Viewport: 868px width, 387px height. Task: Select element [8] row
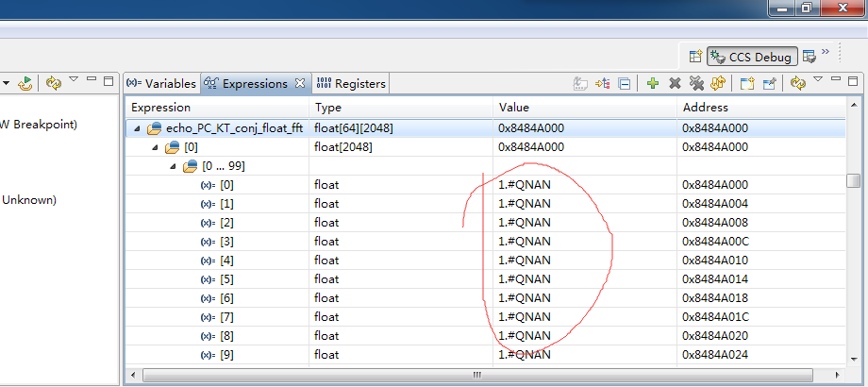tap(486, 335)
